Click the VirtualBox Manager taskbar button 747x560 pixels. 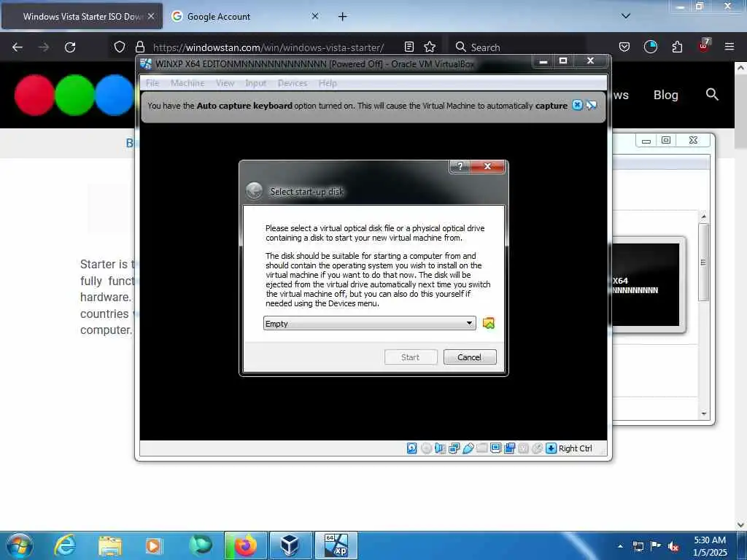click(290, 545)
